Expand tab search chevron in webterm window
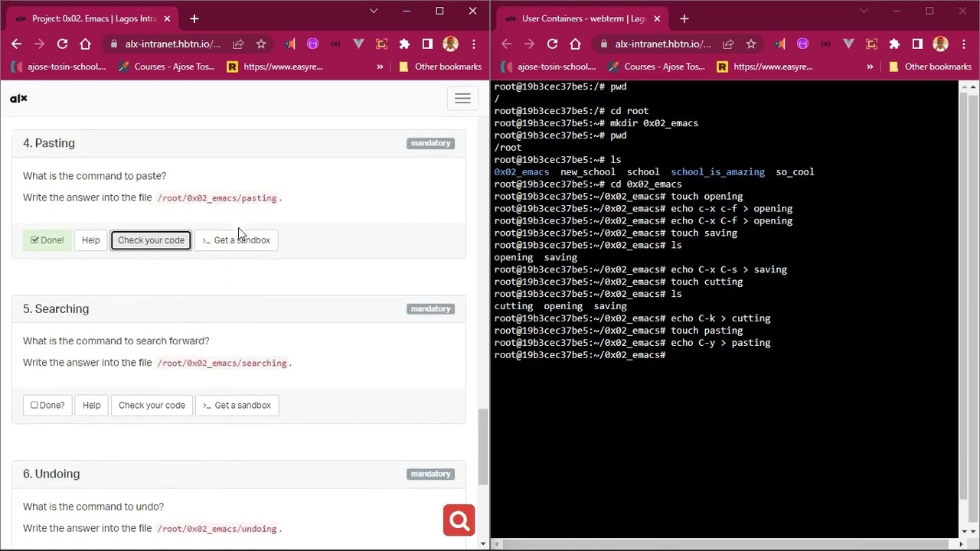 coord(864,11)
